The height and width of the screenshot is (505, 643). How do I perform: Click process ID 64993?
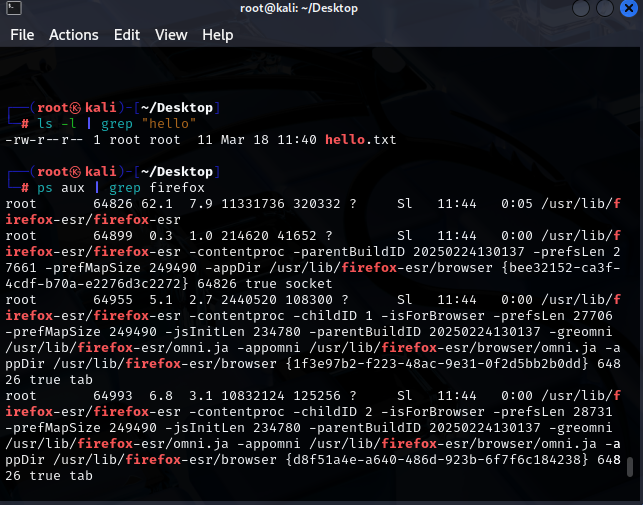(113, 396)
